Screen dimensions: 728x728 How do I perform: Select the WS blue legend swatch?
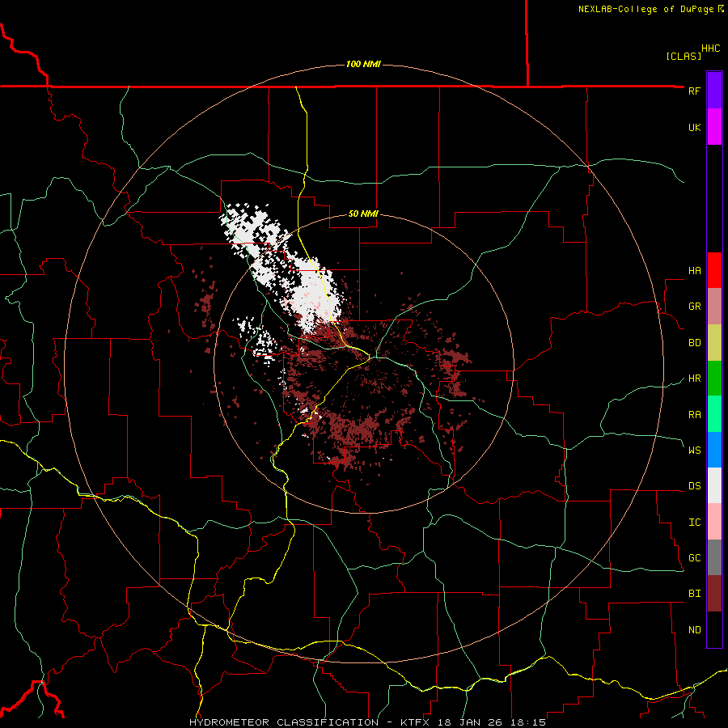point(714,450)
